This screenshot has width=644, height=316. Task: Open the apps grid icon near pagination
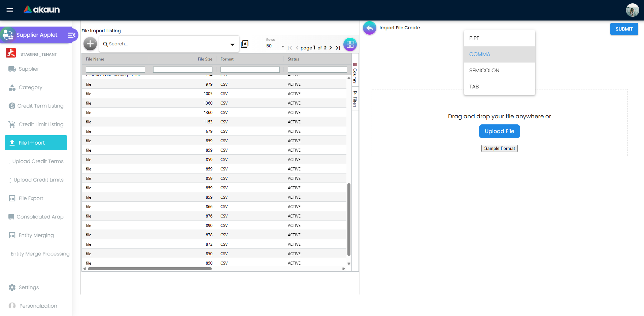(x=350, y=44)
